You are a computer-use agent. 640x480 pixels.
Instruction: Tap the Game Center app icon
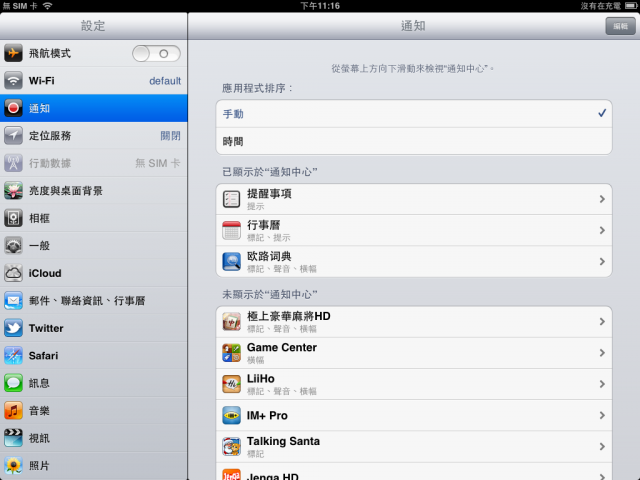click(x=231, y=353)
